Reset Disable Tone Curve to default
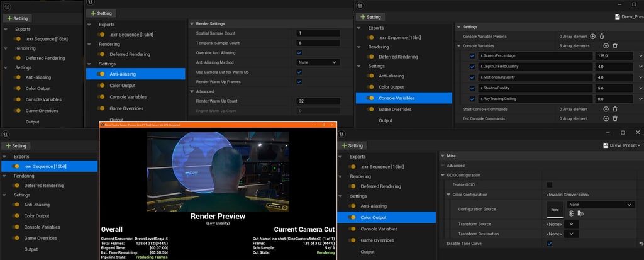This screenshot has height=260, width=644. (x=641, y=244)
